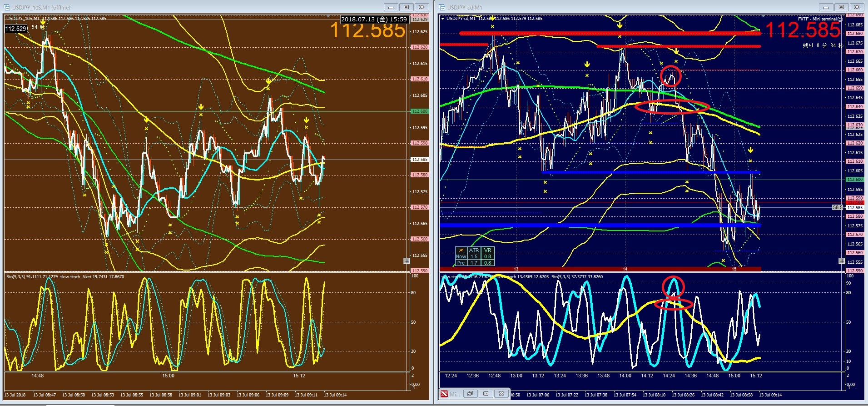Restore the minimized Mi... window
Screen dimensions: 868x406
(470, 394)
